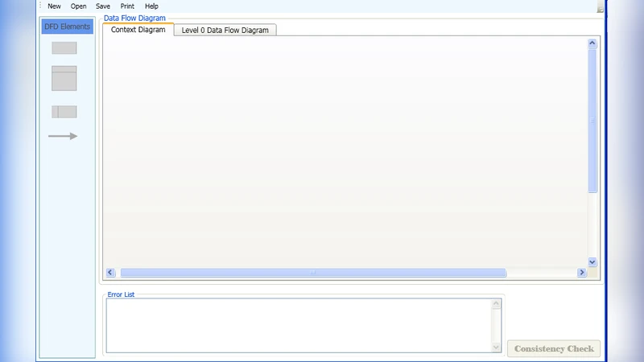This screenshot has height=362, width=644.
Task: Click the canvas scroll up arrow
Action: click(592, 43)
